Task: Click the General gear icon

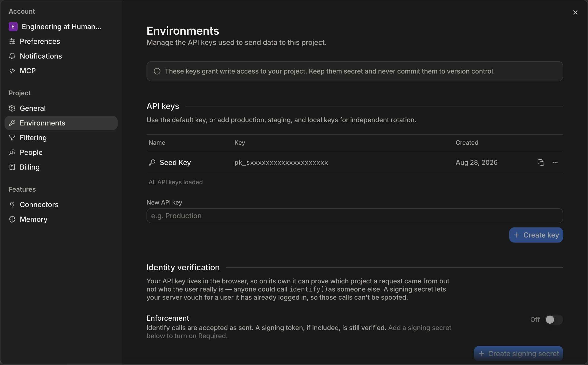Action: (x=12, y=108)
